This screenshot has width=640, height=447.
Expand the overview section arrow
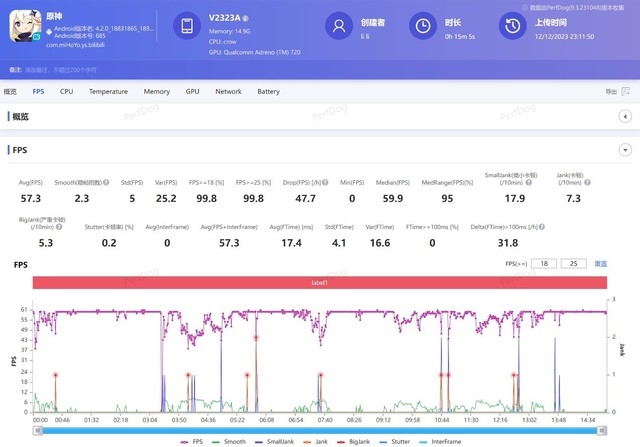pos(625,116)
